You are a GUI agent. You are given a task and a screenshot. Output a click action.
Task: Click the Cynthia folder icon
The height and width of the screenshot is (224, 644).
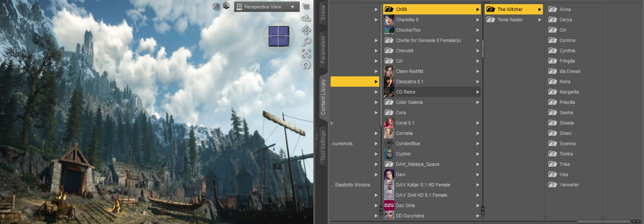point(552,51)
